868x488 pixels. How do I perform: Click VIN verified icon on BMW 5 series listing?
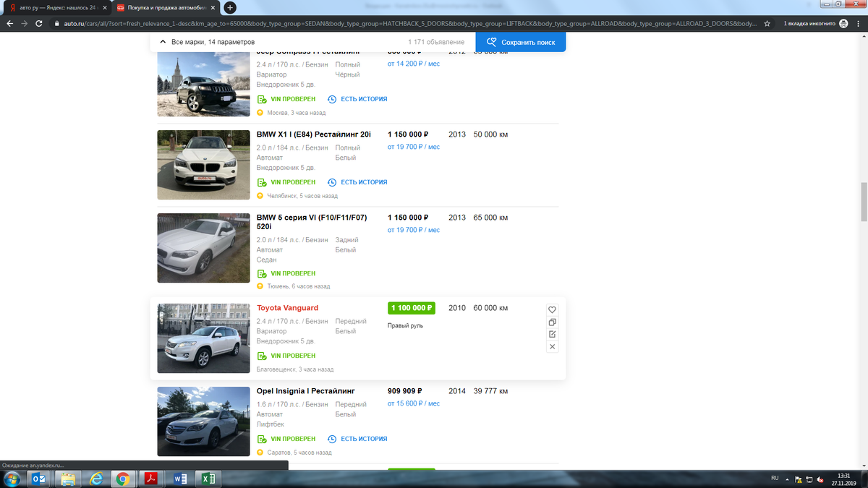pyautogui.click(x=262, y=274)
